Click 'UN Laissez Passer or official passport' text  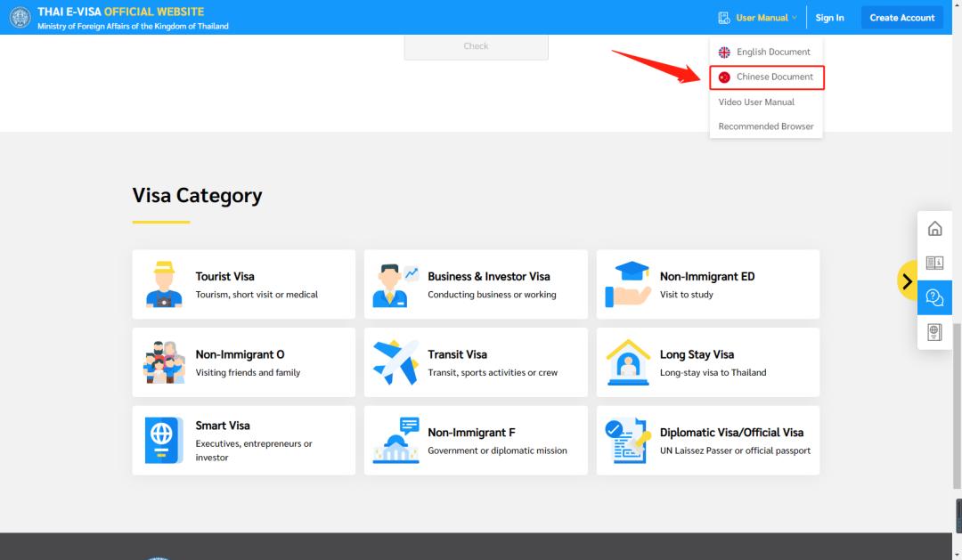(x=735, y=450)
